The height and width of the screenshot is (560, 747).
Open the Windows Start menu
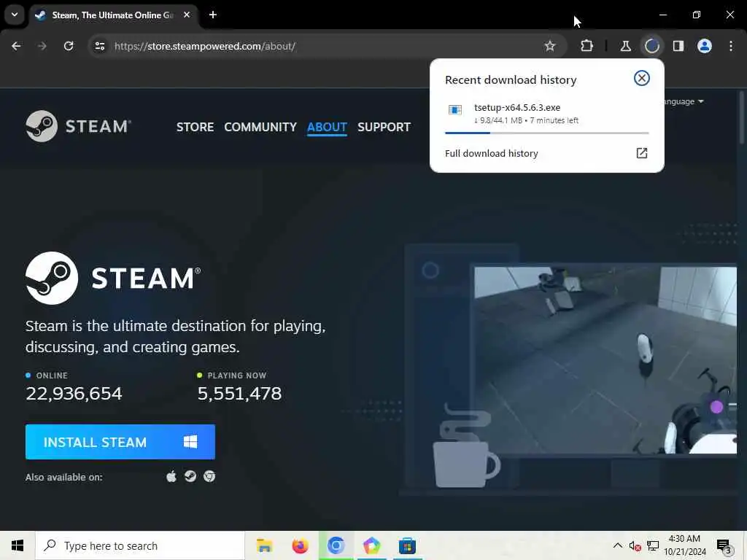pos(18,545)
